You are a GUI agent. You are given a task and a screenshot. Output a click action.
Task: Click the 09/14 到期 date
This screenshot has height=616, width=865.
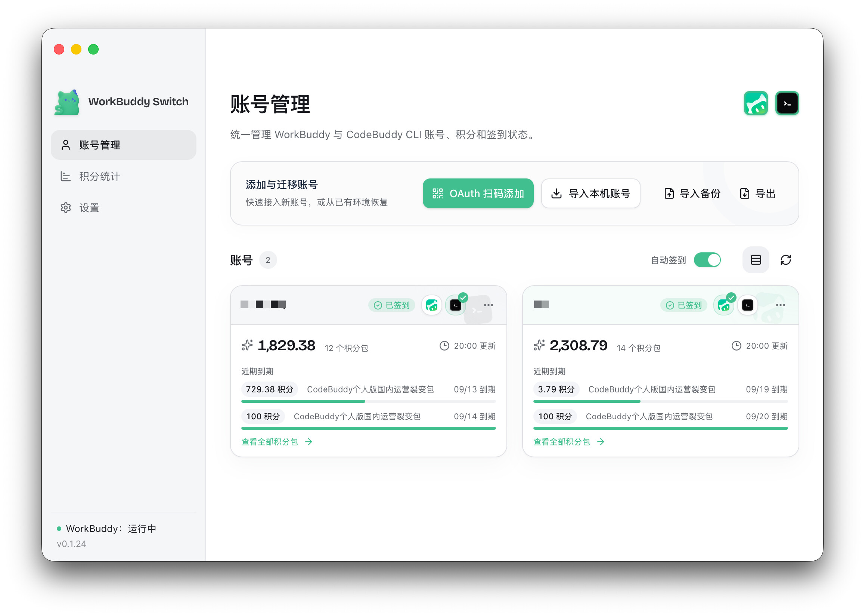tap(475, 417)
